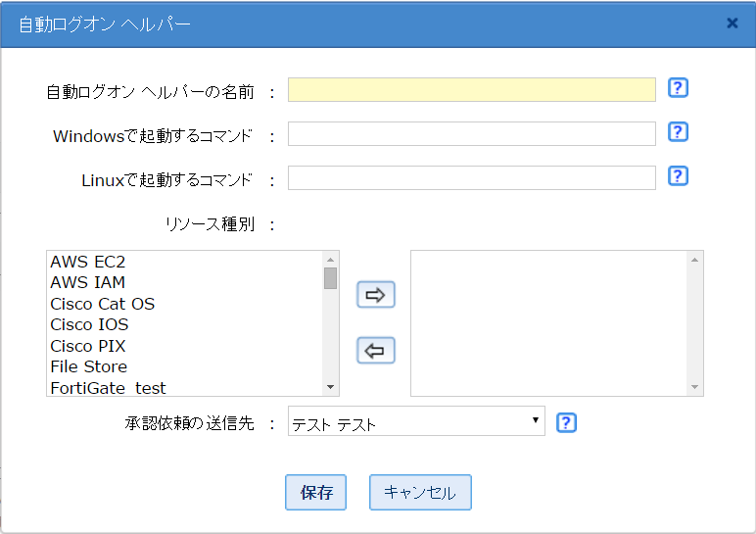The height and width of the screenshot is (534, 756).
Task: Click the 保存 button
Action: coord(316,493)
